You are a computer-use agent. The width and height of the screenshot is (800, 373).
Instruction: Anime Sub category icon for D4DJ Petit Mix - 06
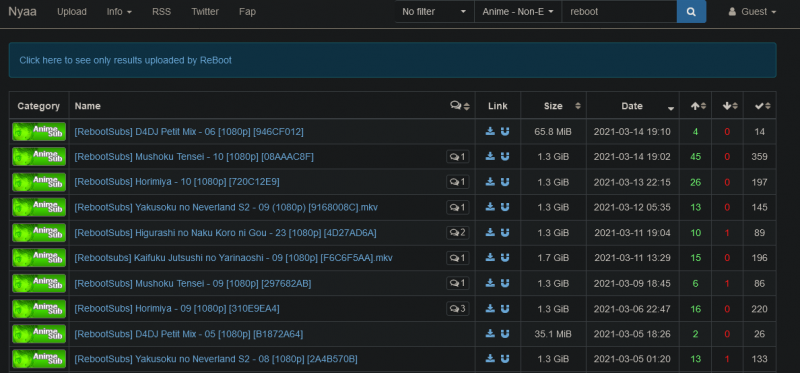(39, 132)
